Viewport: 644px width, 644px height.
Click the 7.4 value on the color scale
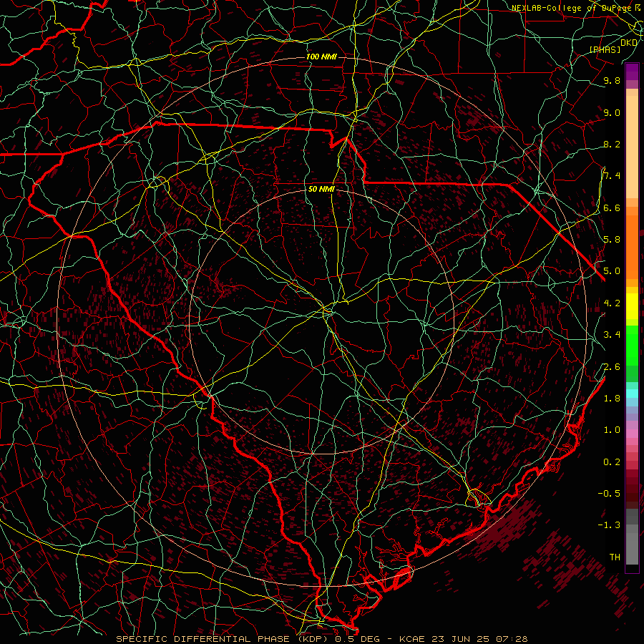[x=612, y=176]
